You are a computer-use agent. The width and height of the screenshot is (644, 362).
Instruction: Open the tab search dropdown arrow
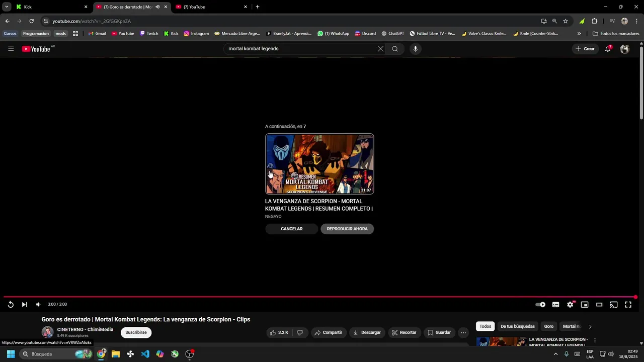click(x=7, y=7)
